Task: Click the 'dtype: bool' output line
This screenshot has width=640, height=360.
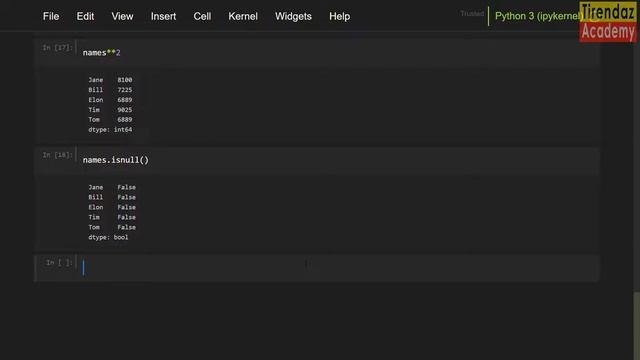Action: pos(108,237)
